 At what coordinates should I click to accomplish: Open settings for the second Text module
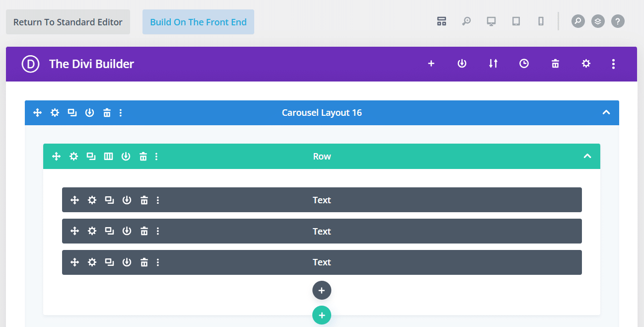pyautogui.click(x=92, y=231)
